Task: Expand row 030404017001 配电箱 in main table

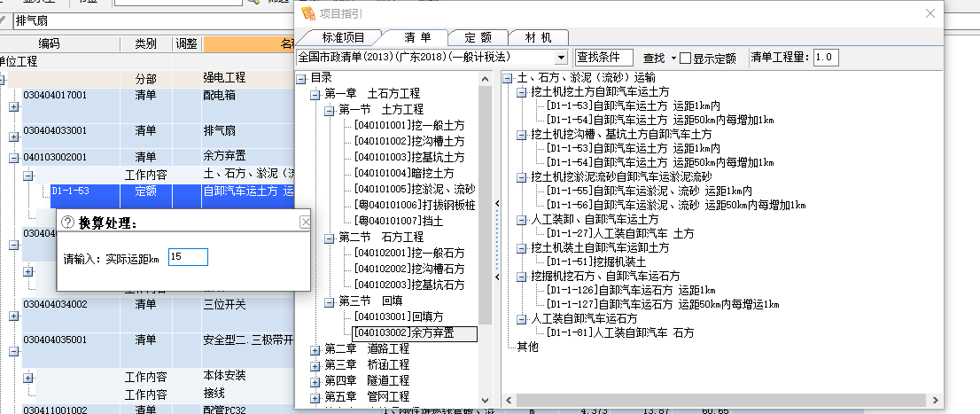Action: (x=14, y=107)
